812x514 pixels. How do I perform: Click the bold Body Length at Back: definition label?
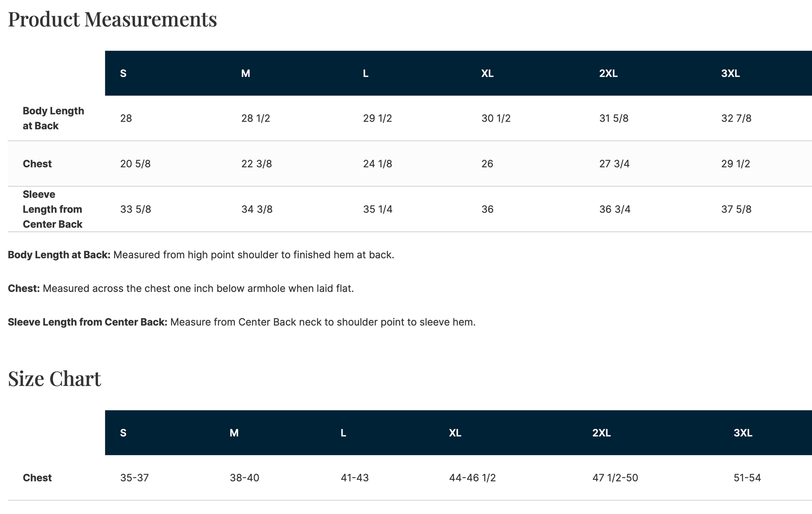tap(59, 255)
